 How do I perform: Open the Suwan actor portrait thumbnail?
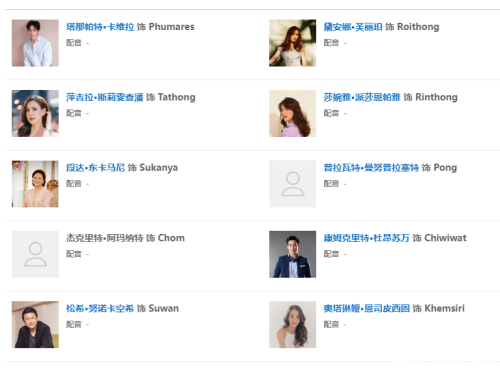click(35, 325)
